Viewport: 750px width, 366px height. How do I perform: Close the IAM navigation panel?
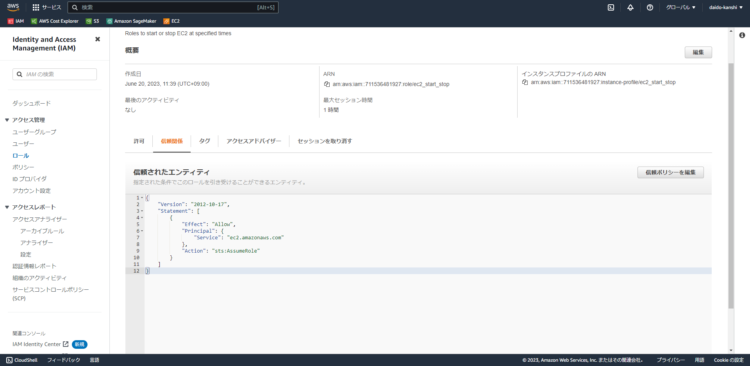(x=98, y=39)
